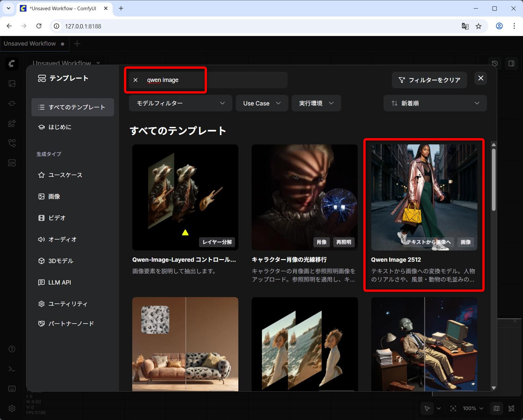Click the browser reload icon
Image resolution: width=523 pixels, height=420 pixels.
39,26
